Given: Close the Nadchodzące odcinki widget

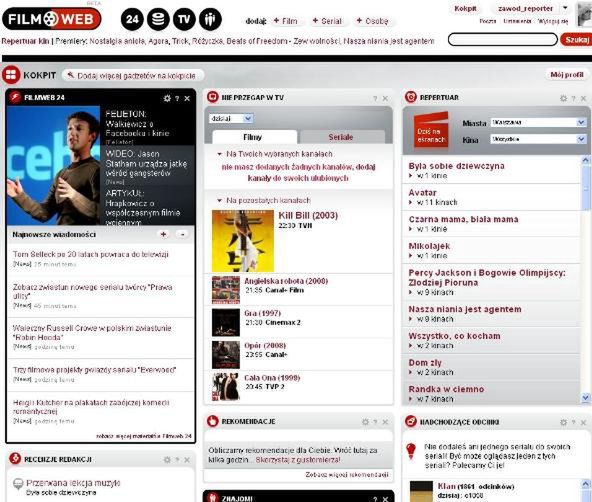Looking at the screenshot, I should pos(583,422).
